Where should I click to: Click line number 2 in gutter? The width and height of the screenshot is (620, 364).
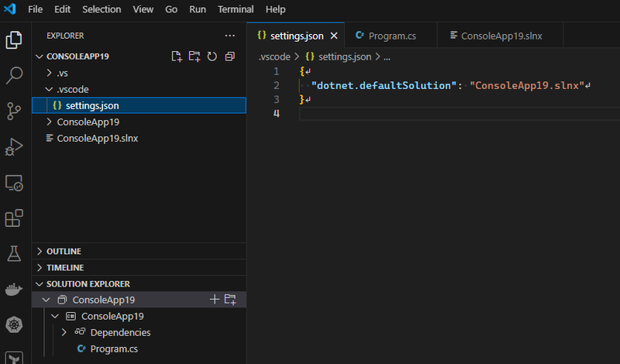[x=277, y=85]
